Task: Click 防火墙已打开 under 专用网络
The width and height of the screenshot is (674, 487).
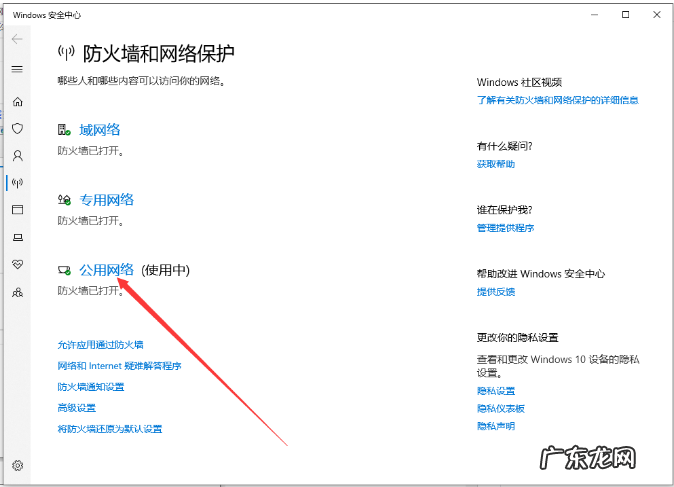Action: pyautogui.click(x=90, y=221)
